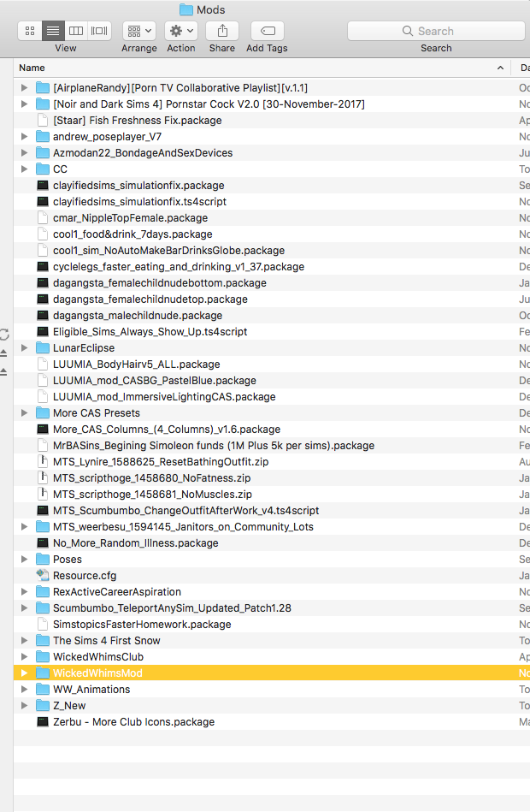530x812 pixels.
Task: Switch to column view in the toolbar
Action: pyautogui.click(x=76, y=31)
